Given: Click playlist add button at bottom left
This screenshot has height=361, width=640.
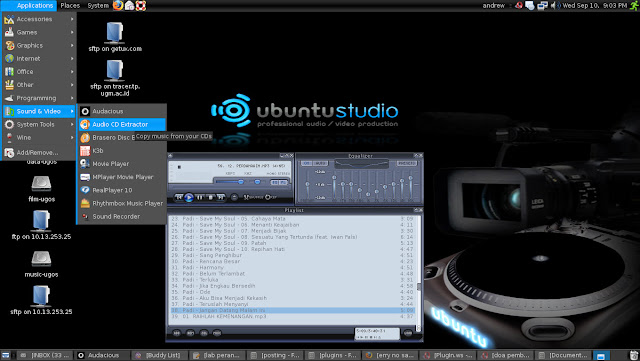Looking at the screenshot, I should pos(177,333).
